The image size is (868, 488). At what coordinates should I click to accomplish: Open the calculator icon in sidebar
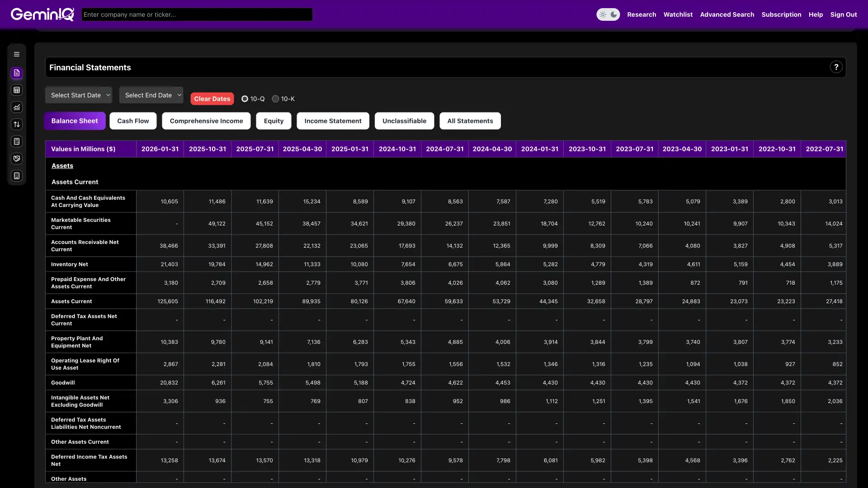tap(17, 141)
